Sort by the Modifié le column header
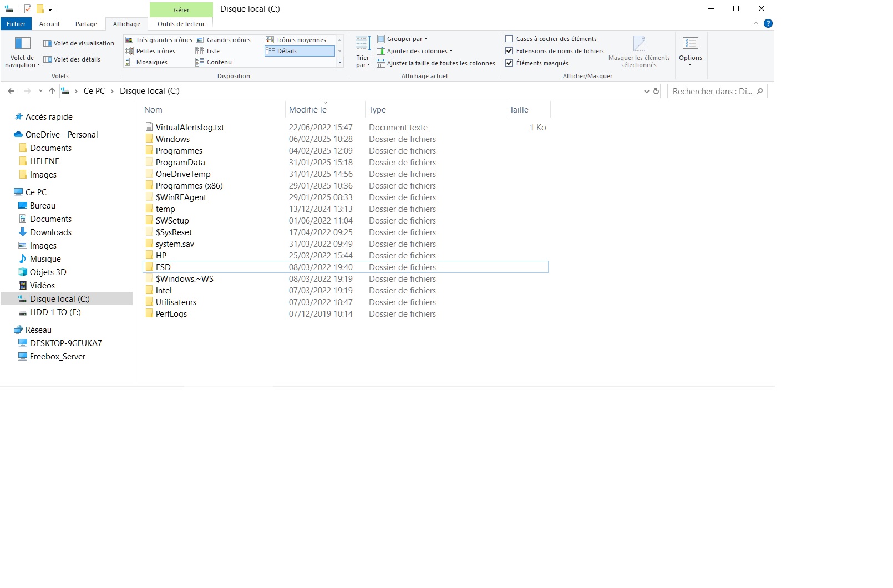 (x=326, y=110)
